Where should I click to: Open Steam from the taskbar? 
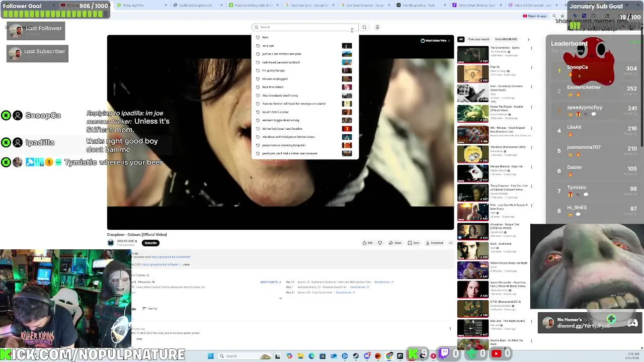pyautogui.click(x=356, y=356)
